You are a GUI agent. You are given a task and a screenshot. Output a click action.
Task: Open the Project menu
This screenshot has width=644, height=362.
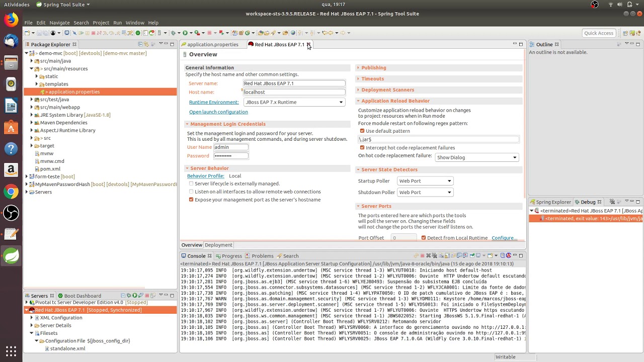(101, 23)
